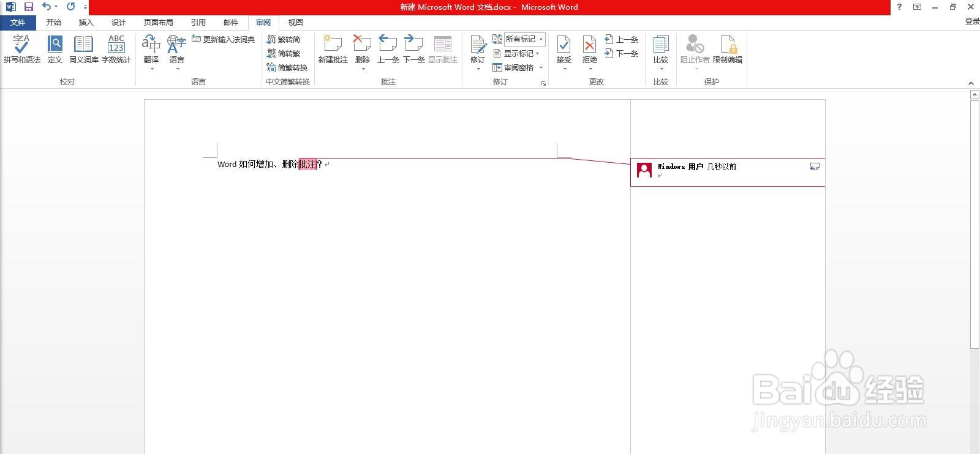Run the 拼写和语法 spelling check
This screenshot has height=454, width=980.
tap(22, 49)
